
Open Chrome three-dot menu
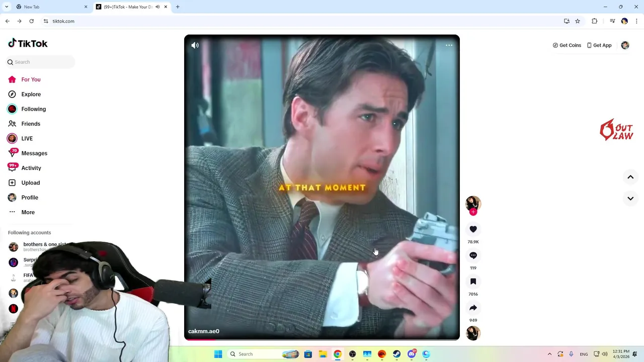[x=636, y=21]
